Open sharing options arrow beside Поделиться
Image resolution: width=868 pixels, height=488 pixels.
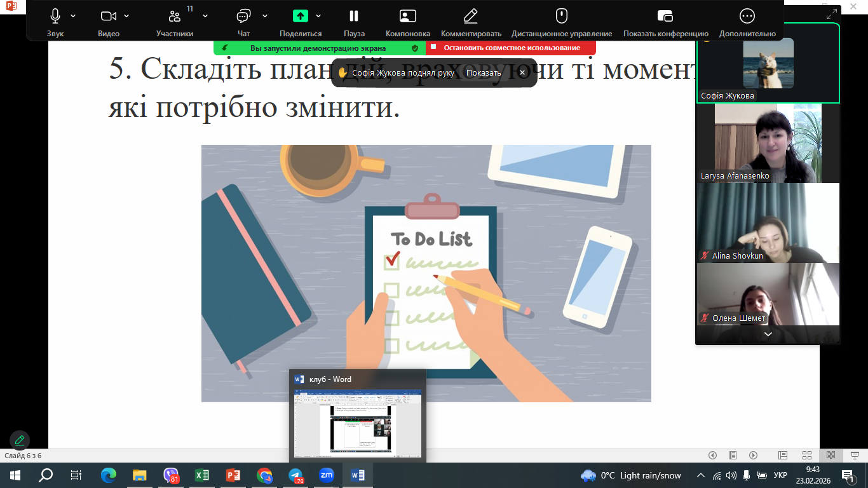[x=318, y=16]
